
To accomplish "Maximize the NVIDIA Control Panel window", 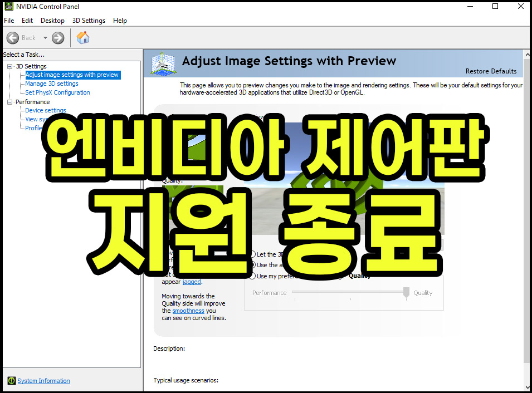I will point(495,7).
